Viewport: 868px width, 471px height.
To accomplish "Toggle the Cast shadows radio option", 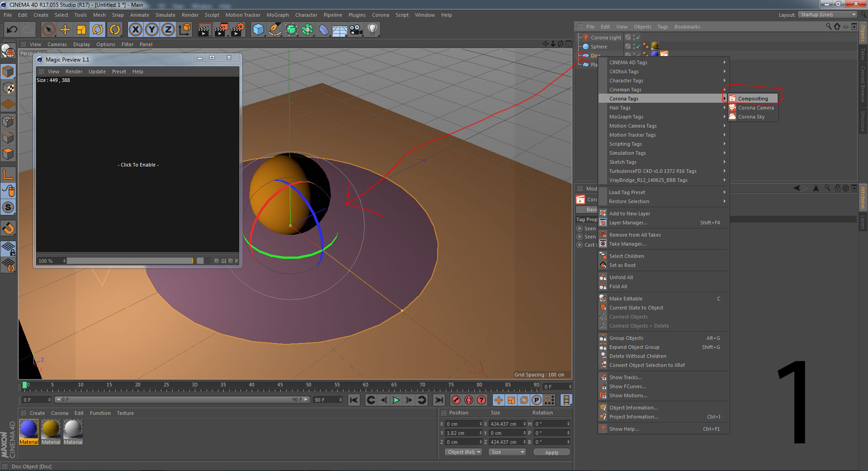I will coord(580,245).
